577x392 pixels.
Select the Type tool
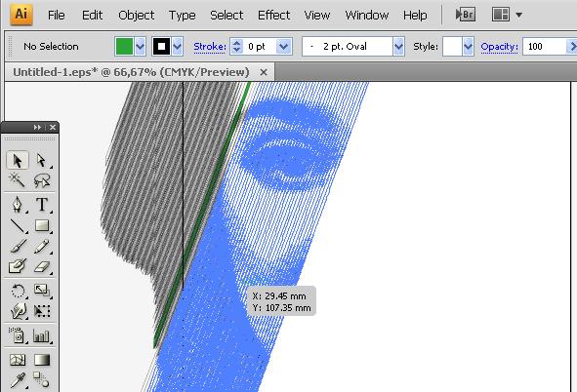tap(42, 204)
